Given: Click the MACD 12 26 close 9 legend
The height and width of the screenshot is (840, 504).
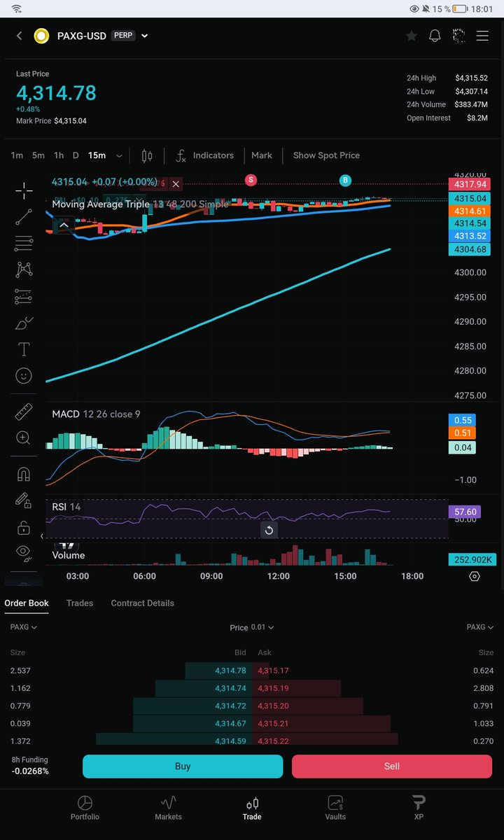Looking at the screenshot, I should pos(96,414).
